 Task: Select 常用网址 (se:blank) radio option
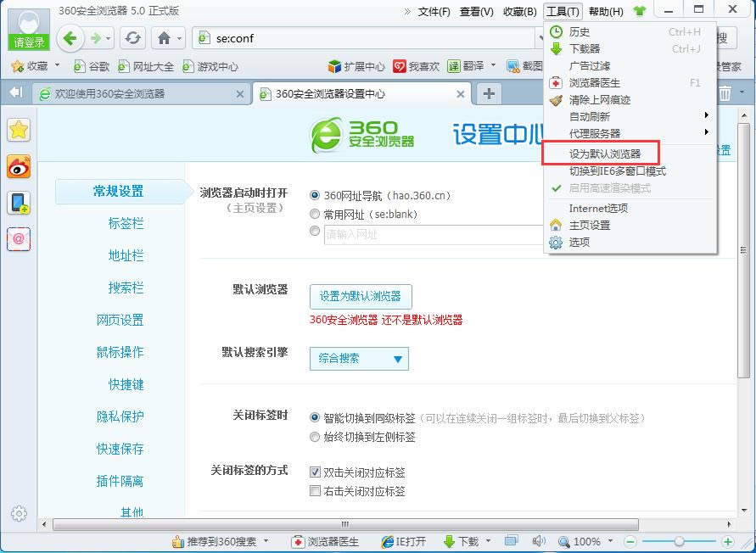316,215
